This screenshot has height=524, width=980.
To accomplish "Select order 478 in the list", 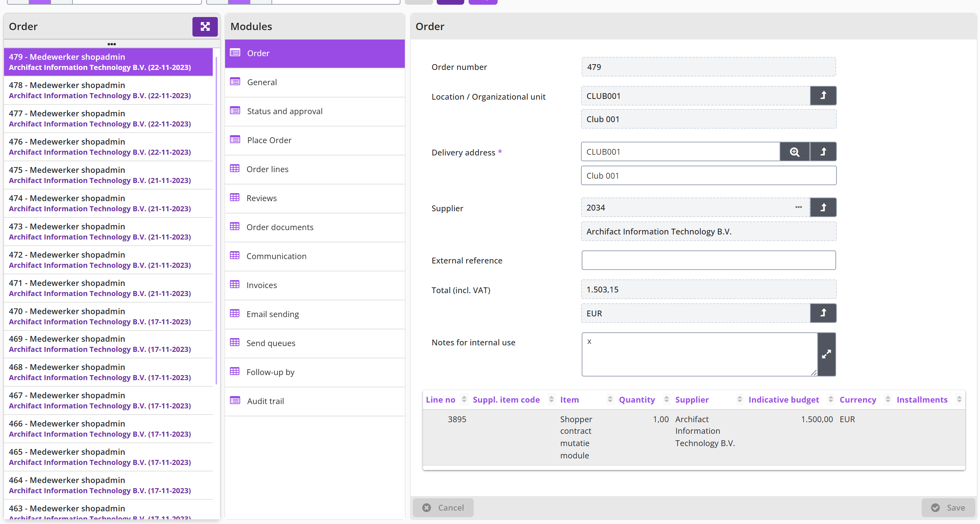I will pyautogui.click(x=108, y=90).
